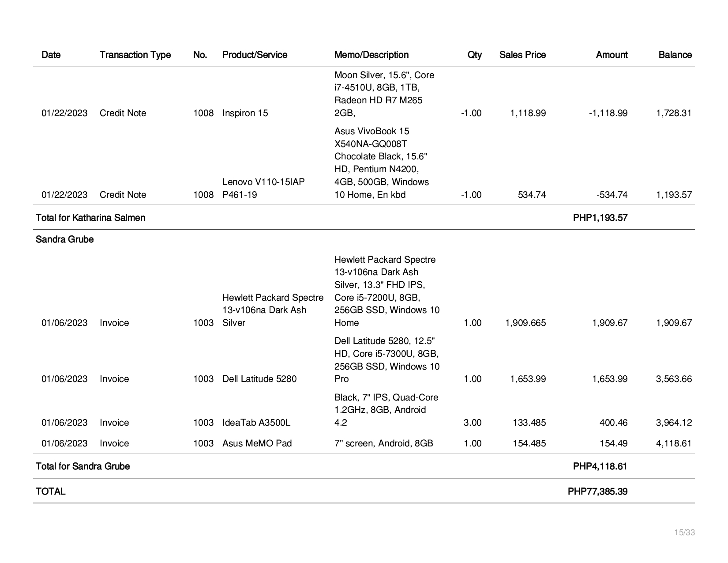The image size is (728, 563).
Task: Select the 1,909.67 amount for HP Spectre
Action: [610, 323]
